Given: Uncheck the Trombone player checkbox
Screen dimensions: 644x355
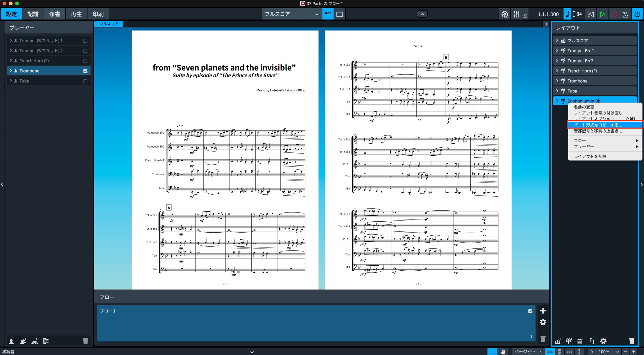Looking at the screenshot, I should coord(85,71).
